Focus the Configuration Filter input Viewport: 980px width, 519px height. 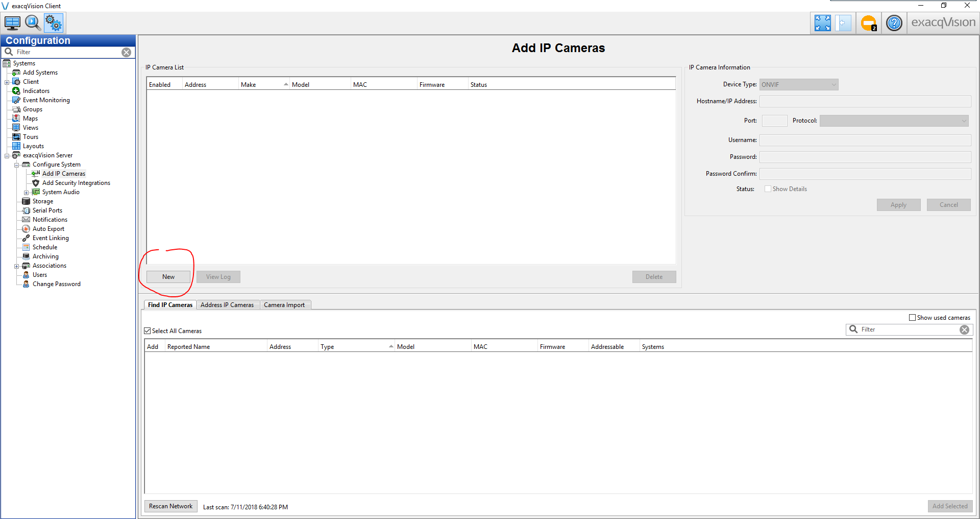point(68,52)
